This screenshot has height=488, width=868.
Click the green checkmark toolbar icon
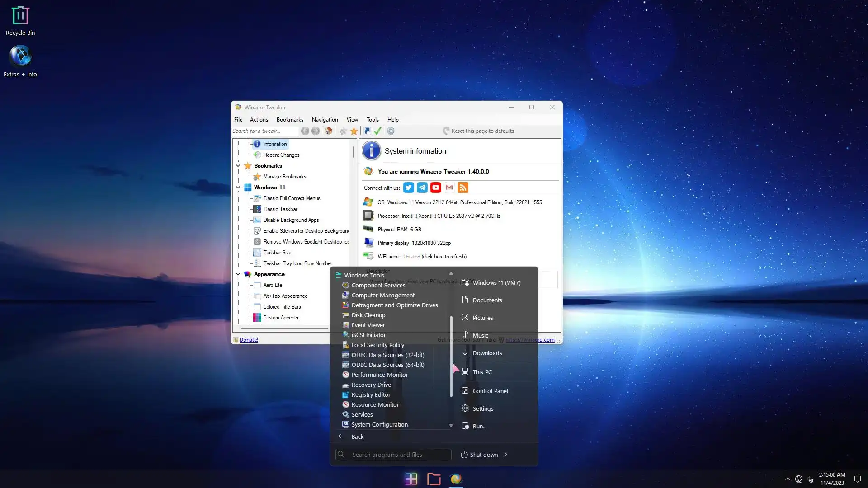pyautogui.click(x=378, y=131)
